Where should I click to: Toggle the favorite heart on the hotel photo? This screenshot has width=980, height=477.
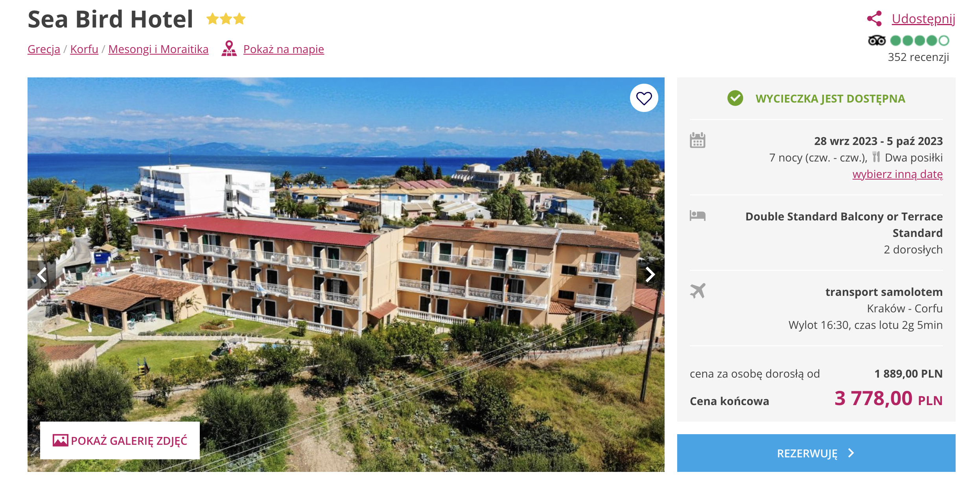[x=644, y=98]
